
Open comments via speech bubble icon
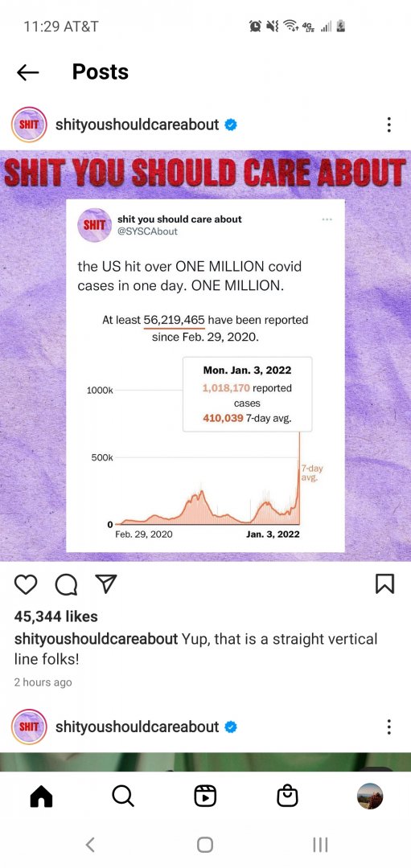[x=67, y=584]
